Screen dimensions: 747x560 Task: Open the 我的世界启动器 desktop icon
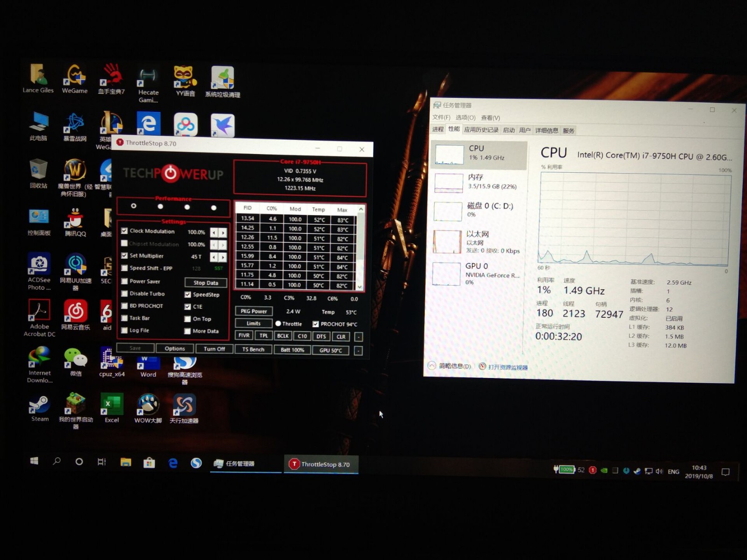click(x=76, y=411)
